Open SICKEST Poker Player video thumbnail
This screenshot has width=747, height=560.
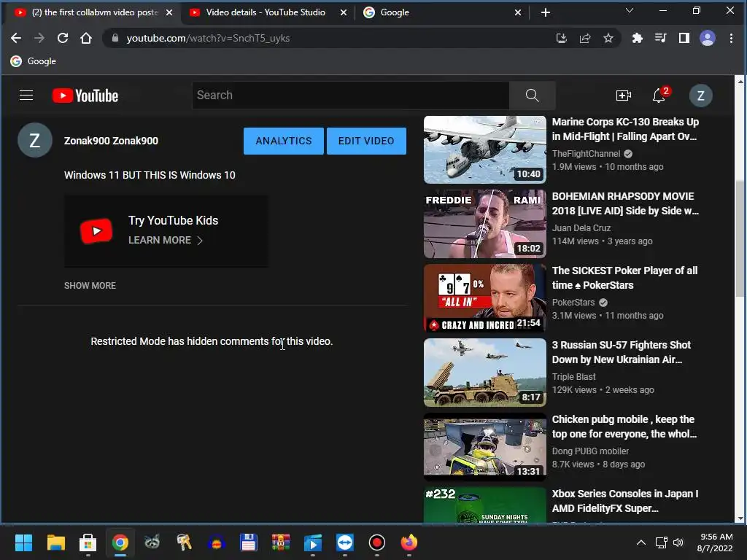point(485,298)
